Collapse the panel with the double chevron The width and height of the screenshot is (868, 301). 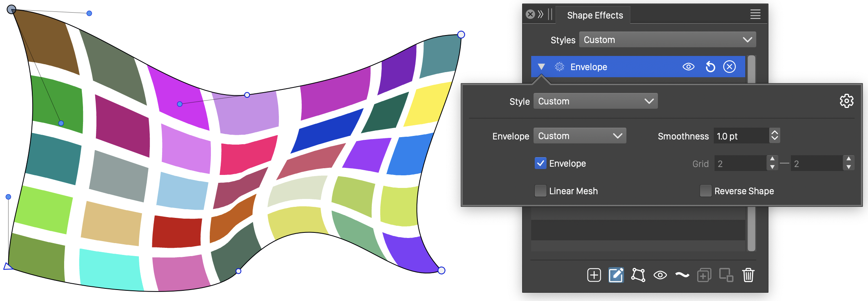click(541, 15)
